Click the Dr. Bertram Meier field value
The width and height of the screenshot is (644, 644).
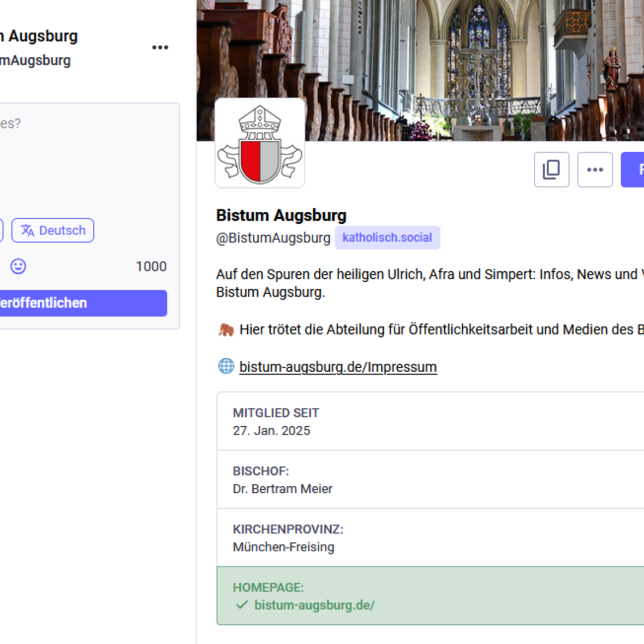(282, 489)
